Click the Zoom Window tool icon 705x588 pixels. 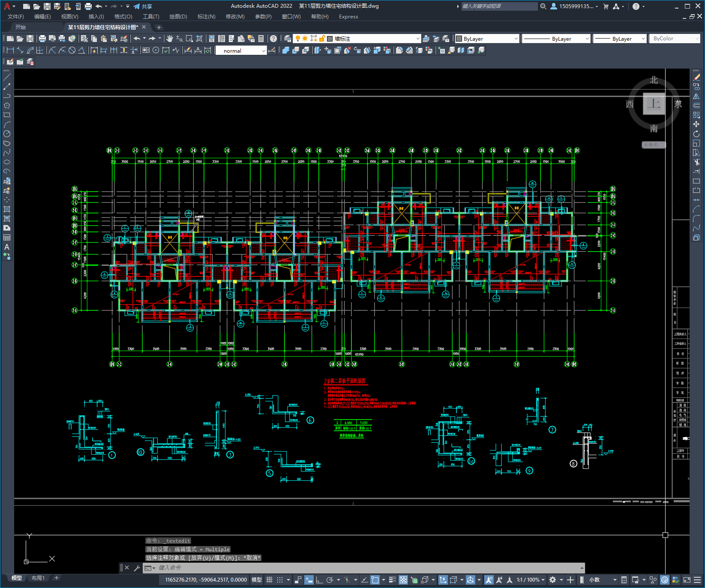point(189,39)
